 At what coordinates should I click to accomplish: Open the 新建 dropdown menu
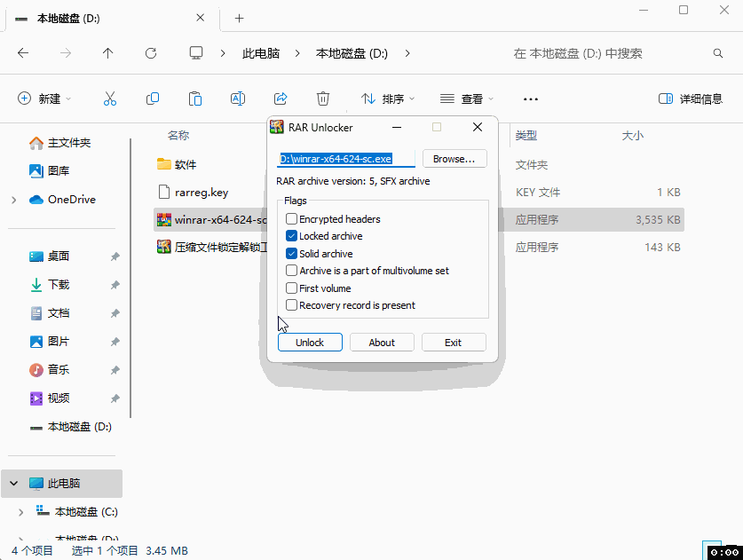44,99
